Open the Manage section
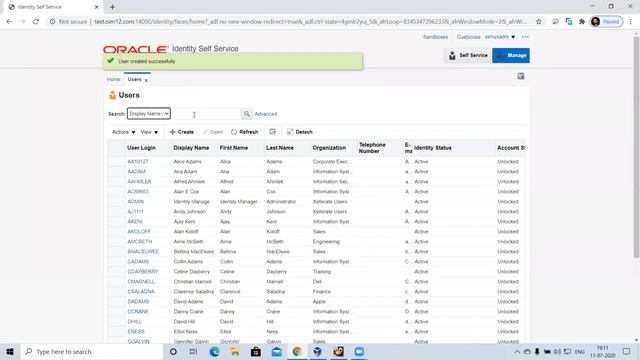Viewport: 640px width, 360px height. click(511, 56)
